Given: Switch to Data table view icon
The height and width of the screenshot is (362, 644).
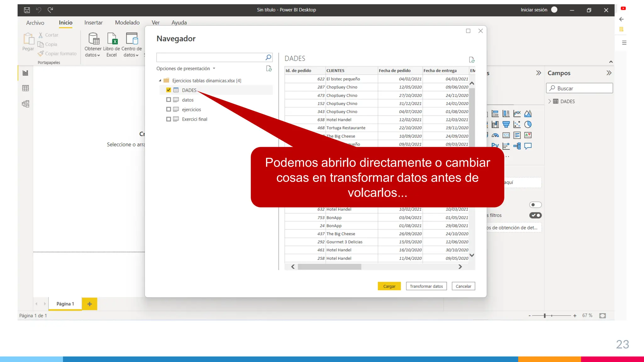Looking at the screenshot, I should point(25,88).
